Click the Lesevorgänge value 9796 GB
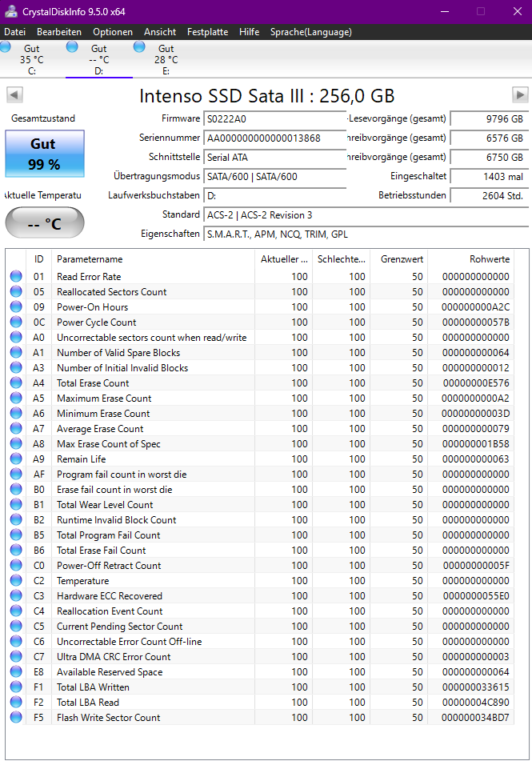Screen dimensions: 532x765 (490, 119)
